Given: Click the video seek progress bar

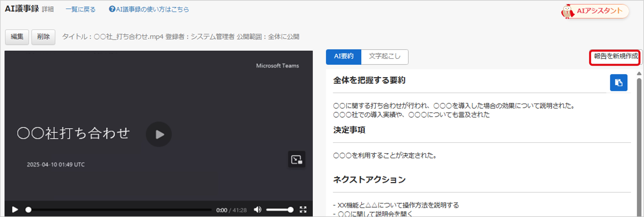Looking at the screenshot, I should [x=120, y=210].
